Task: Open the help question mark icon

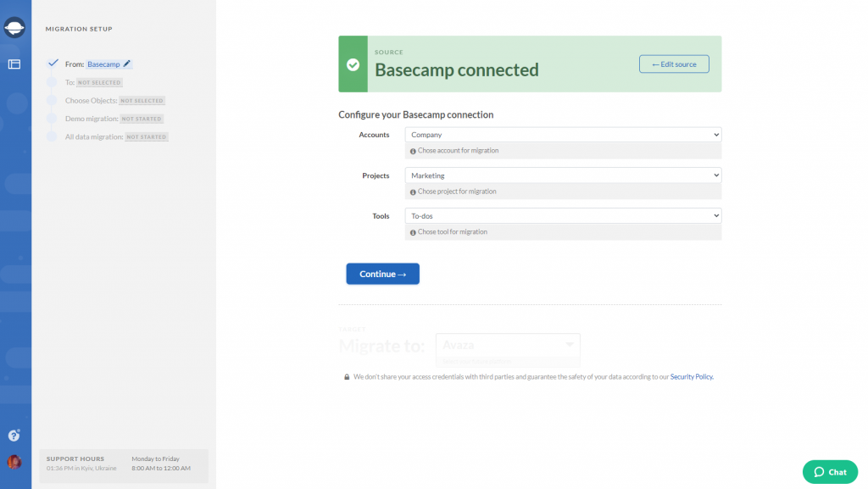Action: (x=14, y=436)
